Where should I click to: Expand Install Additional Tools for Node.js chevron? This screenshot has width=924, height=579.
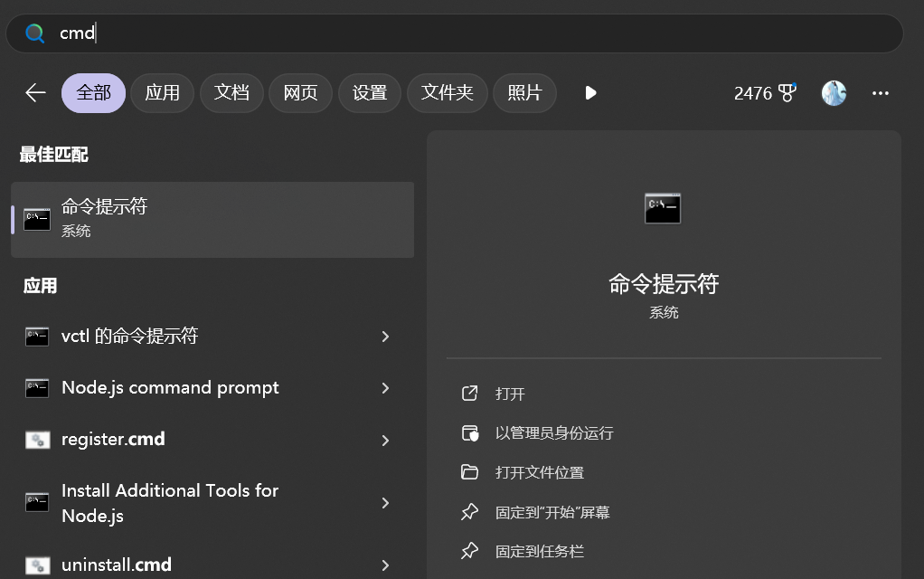[385, 503]
